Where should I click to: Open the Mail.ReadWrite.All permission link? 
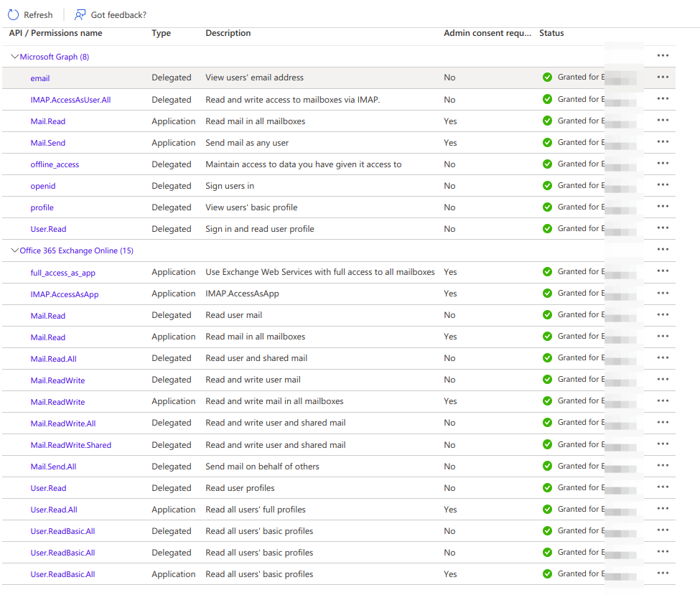(x=63, y=423)
